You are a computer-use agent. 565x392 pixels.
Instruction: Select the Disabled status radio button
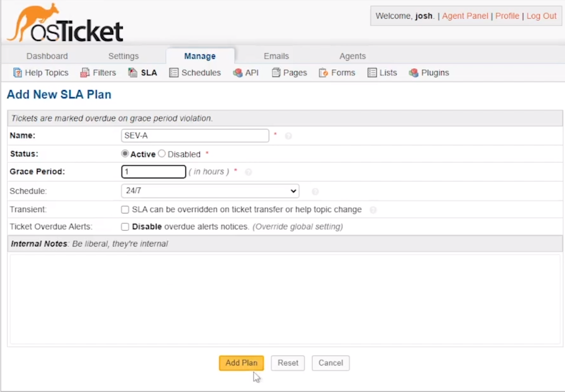coord(161,153)
